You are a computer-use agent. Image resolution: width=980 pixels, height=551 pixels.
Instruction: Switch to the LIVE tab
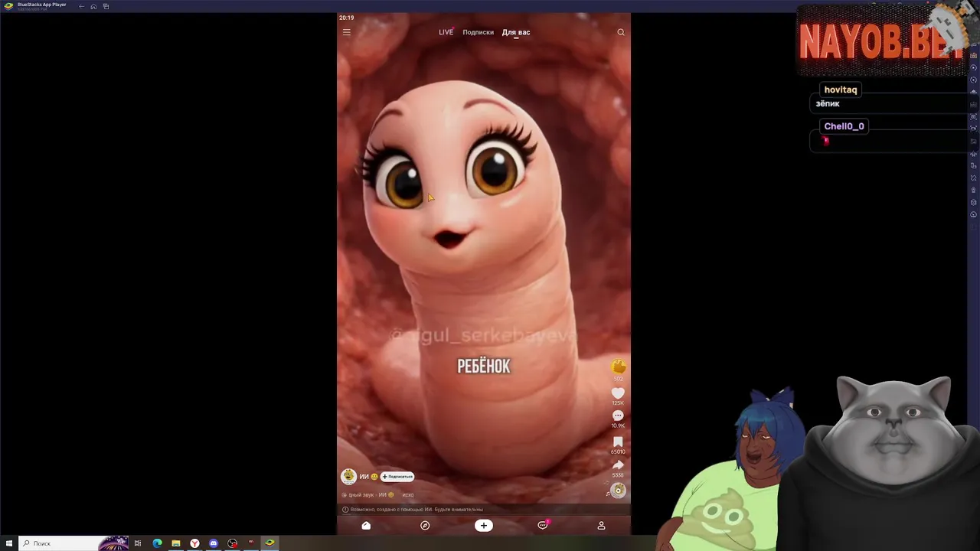[x=446, y=32]
